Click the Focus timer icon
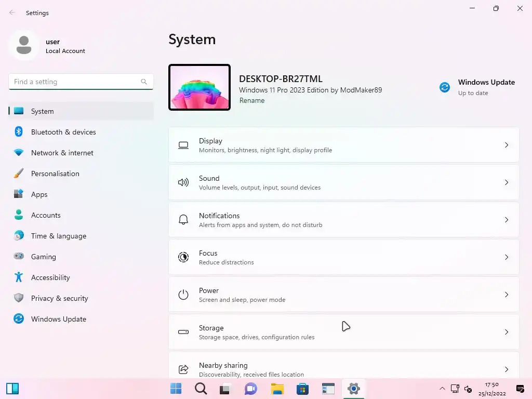 coord(183,257)
